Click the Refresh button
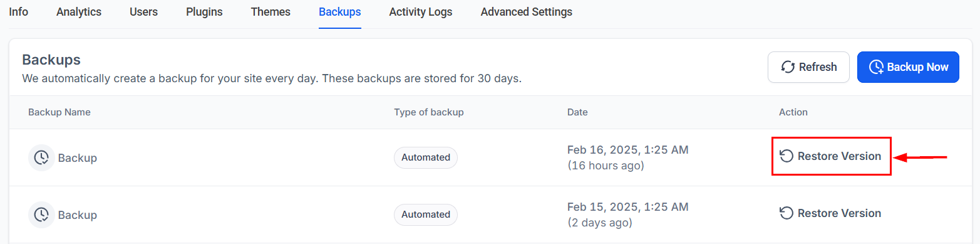The height and width of the screenshot is (244, 980). click(808, 67)
